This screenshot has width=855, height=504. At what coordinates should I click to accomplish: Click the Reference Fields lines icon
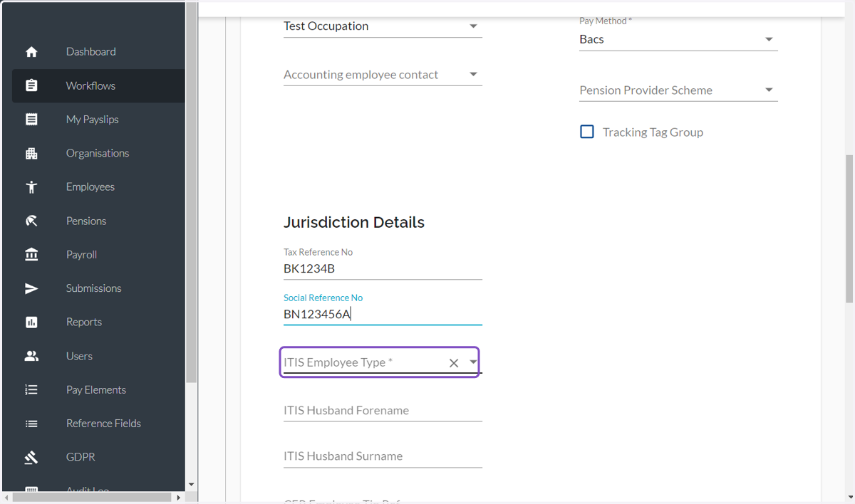31,424
